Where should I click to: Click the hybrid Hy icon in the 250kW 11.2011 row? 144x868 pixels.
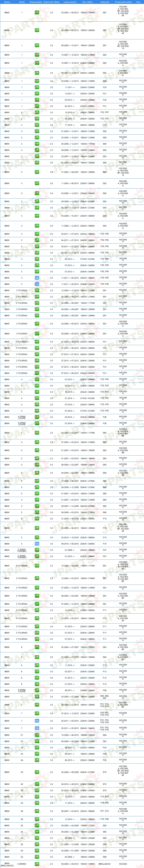(37, 284)
